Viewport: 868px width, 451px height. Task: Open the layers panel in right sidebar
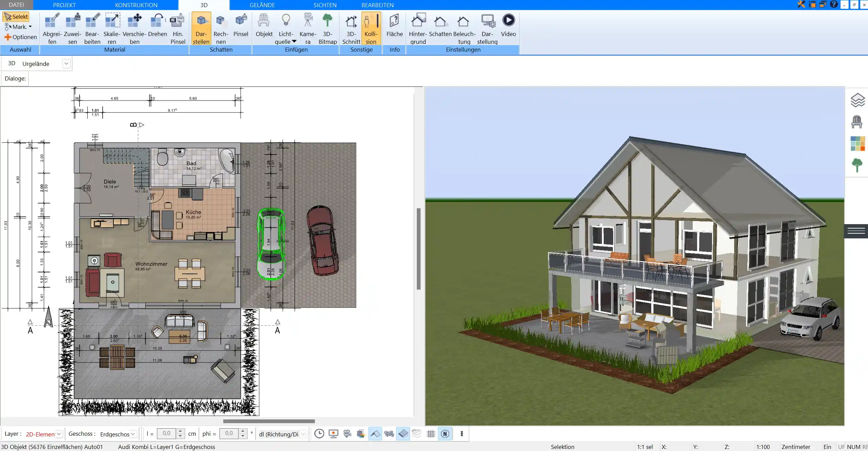(857, 100)
